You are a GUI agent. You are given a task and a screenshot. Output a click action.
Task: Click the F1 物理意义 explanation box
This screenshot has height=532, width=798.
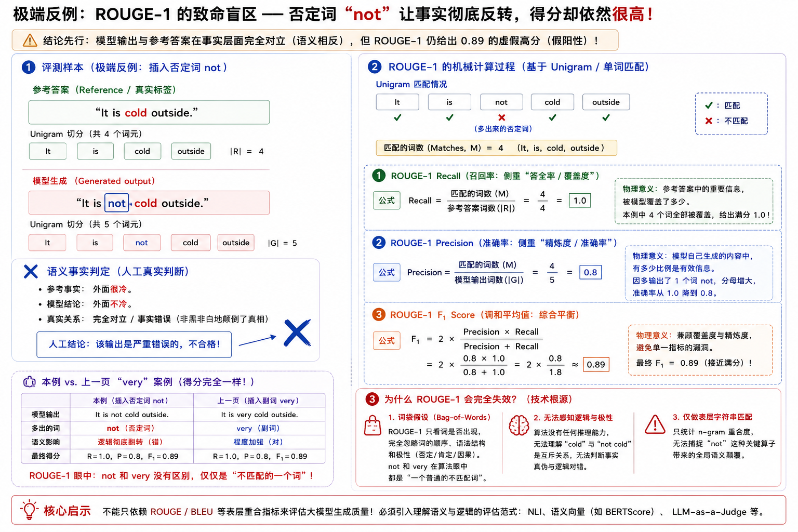(700, 350)
